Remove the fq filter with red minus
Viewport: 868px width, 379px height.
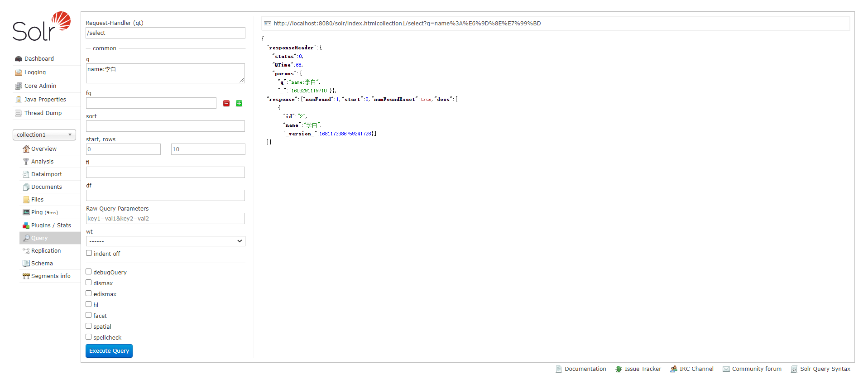(226, 104)
